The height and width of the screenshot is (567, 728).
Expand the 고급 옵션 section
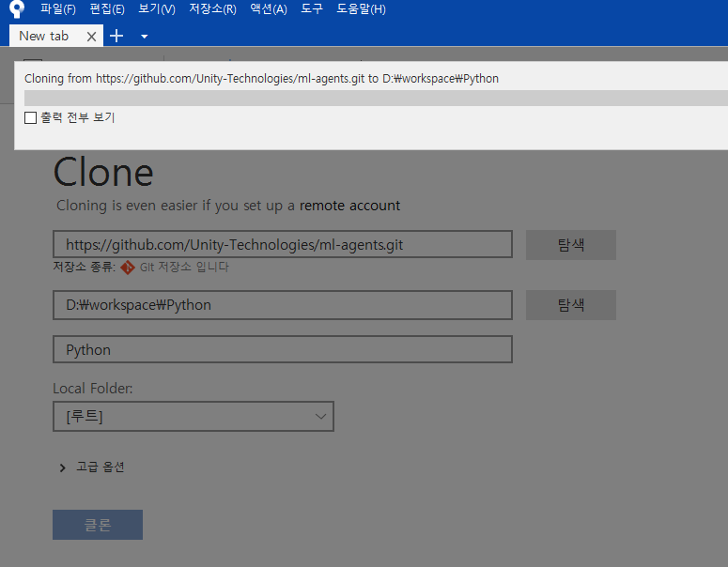(92, 467)
